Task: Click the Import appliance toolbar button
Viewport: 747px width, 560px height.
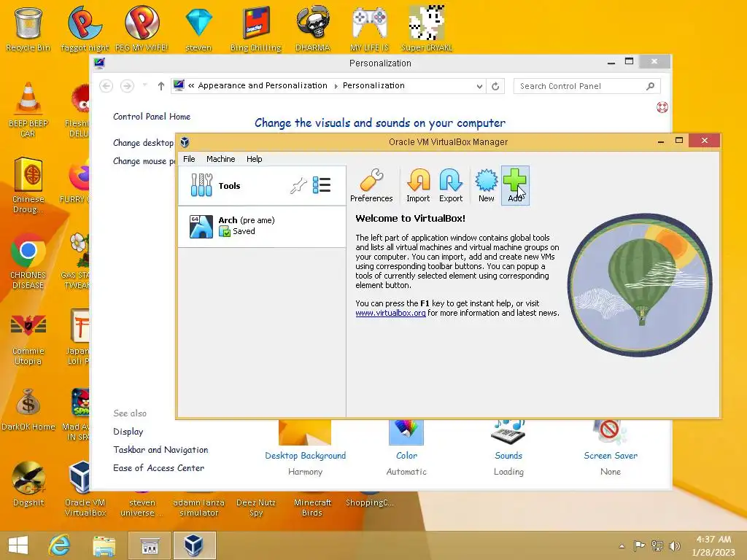Action: [418, 186]
